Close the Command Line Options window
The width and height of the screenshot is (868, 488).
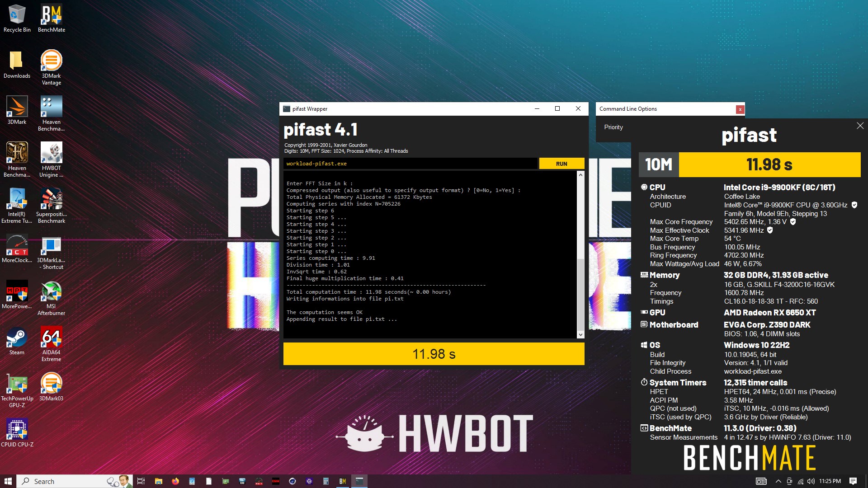pos(740,109)
